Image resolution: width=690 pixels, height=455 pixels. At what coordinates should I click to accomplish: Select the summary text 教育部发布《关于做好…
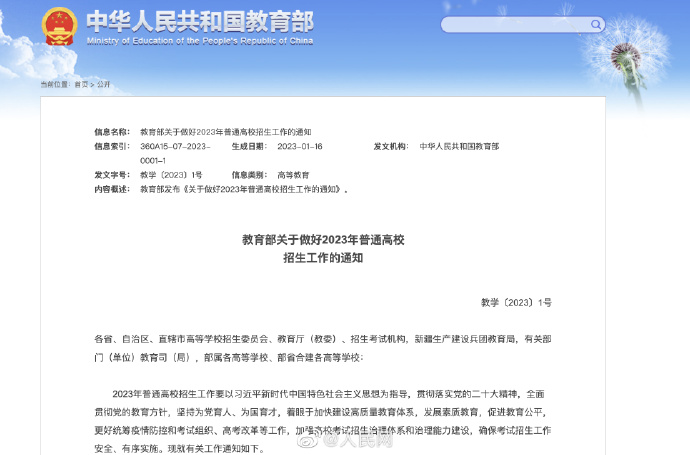[244, 189]
